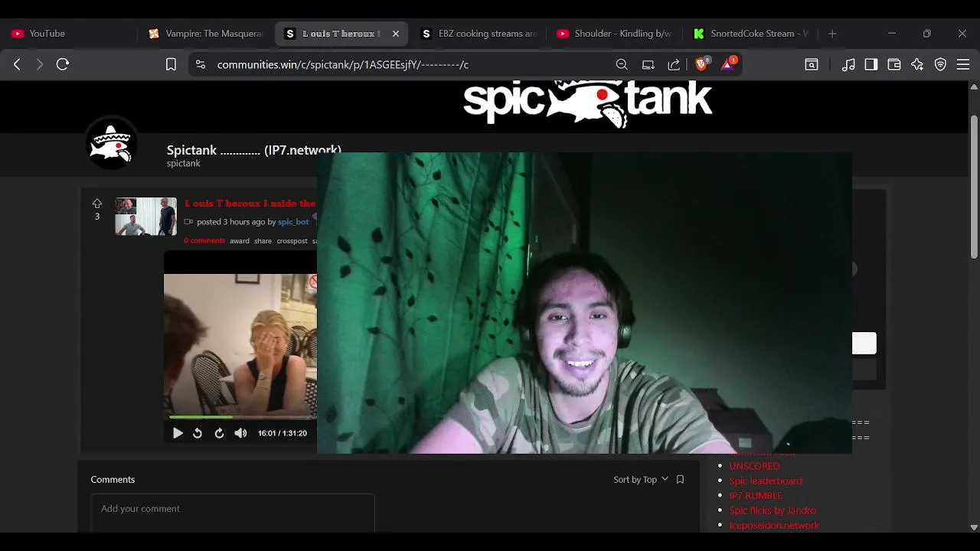Click the crosspost link
980x551 pixels.
(x=292, y=241)
